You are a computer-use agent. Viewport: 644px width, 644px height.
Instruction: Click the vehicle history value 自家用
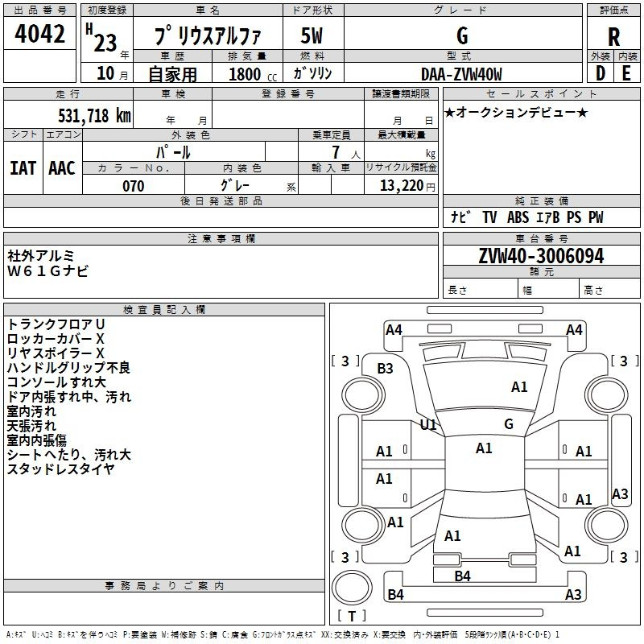point(172,74)
